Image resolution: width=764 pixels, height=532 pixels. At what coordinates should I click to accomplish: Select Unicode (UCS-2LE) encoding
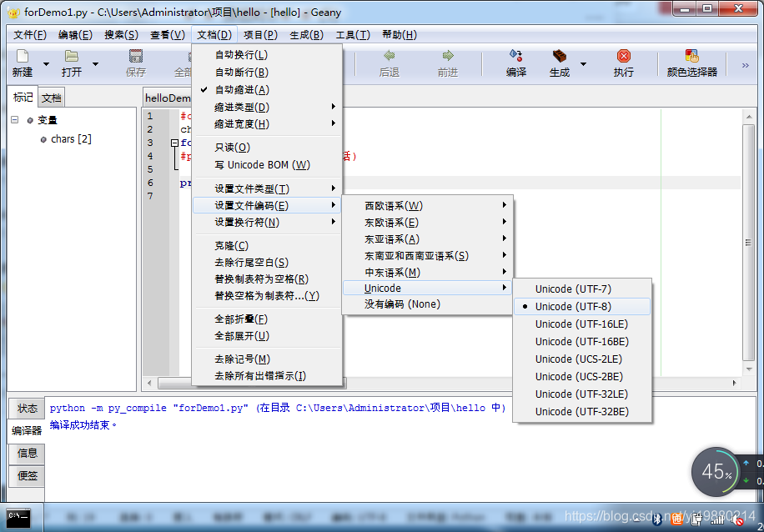tap(582, 359)
